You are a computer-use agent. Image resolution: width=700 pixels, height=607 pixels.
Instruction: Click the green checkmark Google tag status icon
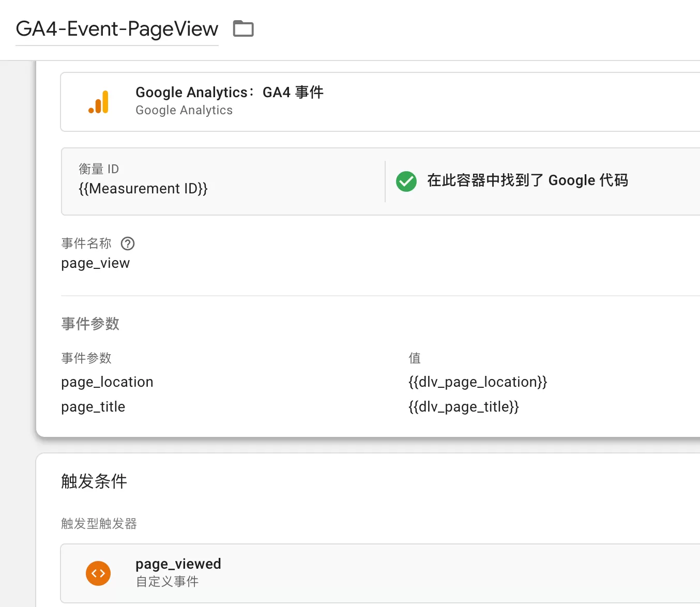[406, 181]
